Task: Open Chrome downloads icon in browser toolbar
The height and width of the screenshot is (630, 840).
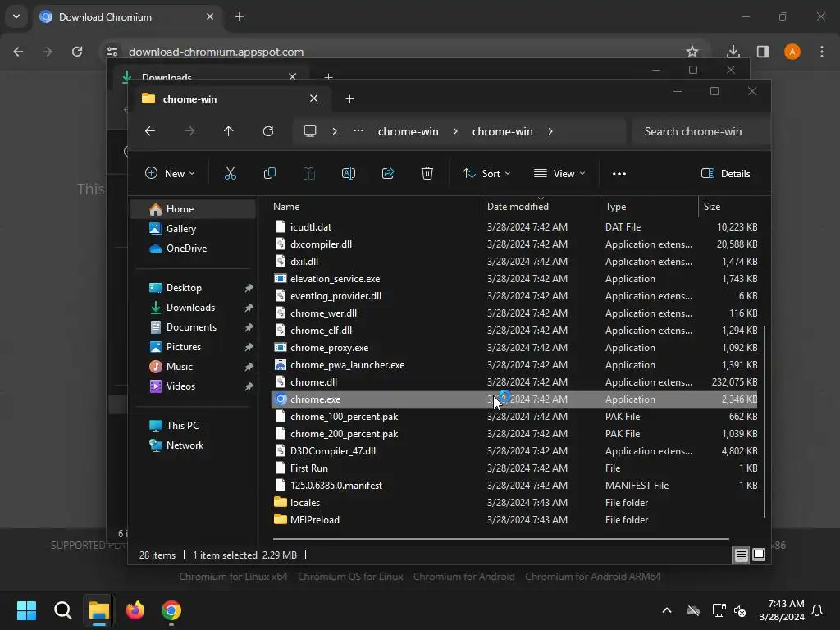Action: pos(733,52)
